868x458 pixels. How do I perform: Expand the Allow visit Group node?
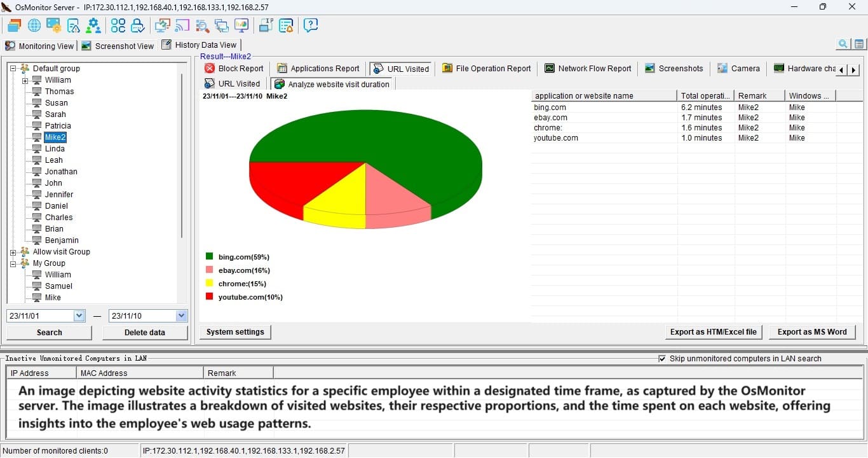coord(13,252)
